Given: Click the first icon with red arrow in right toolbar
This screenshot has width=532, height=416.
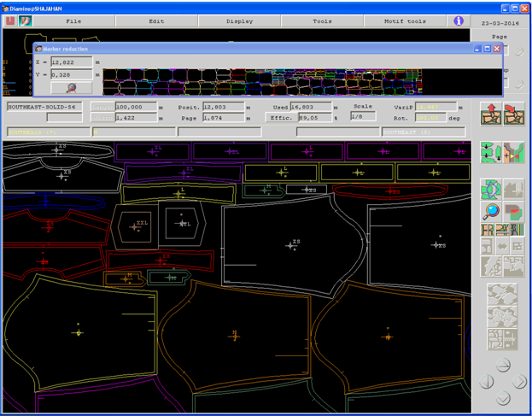Looking at the screenshot, I should (x=490, y=113).
